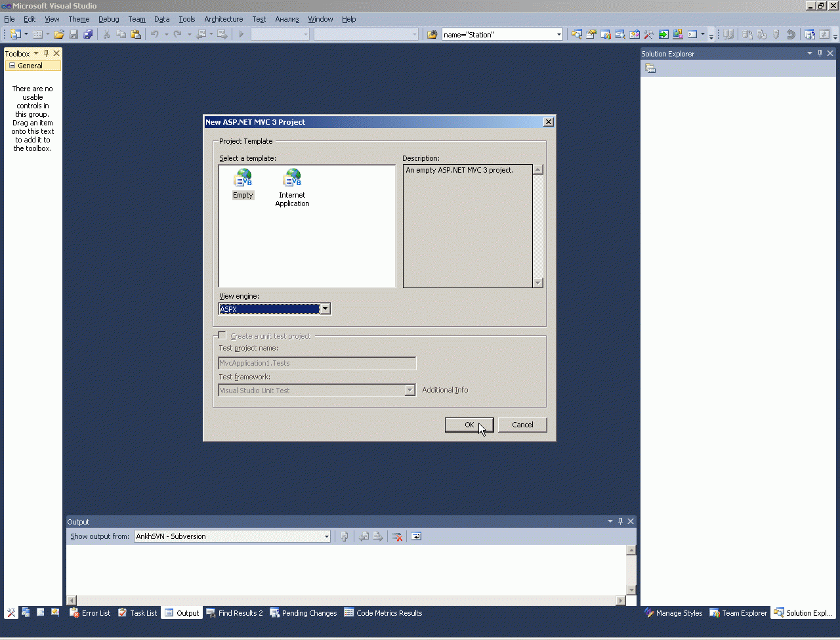This screenshot has height=640, width=840.
Task: Open the File menu
Action: click(9, 19)
